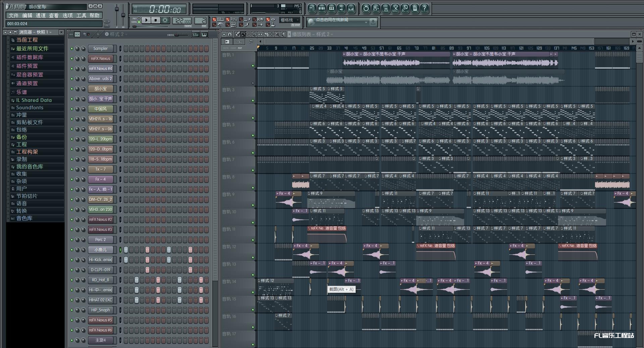Show the step sequencer window icon

point(322,8)
